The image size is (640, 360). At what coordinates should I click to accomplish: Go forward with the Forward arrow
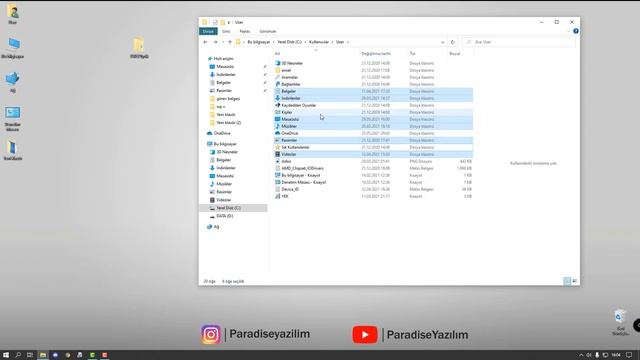coord(215,42)
